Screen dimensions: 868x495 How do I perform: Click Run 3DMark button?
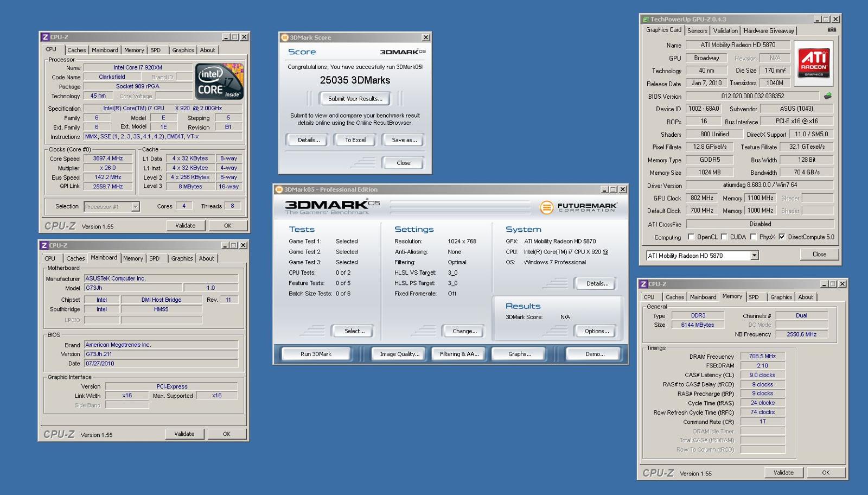(x=316, y=354)
